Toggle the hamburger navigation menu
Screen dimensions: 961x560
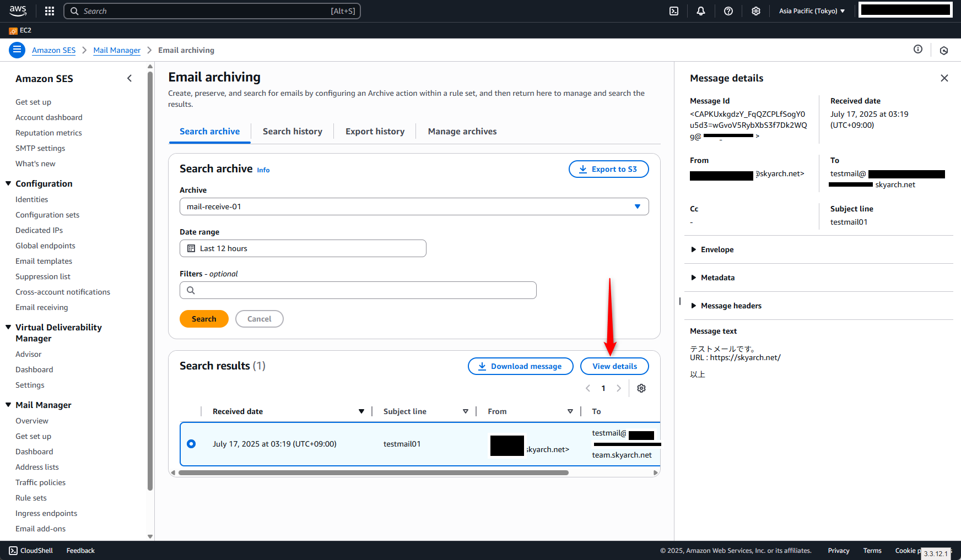point(17,50)
